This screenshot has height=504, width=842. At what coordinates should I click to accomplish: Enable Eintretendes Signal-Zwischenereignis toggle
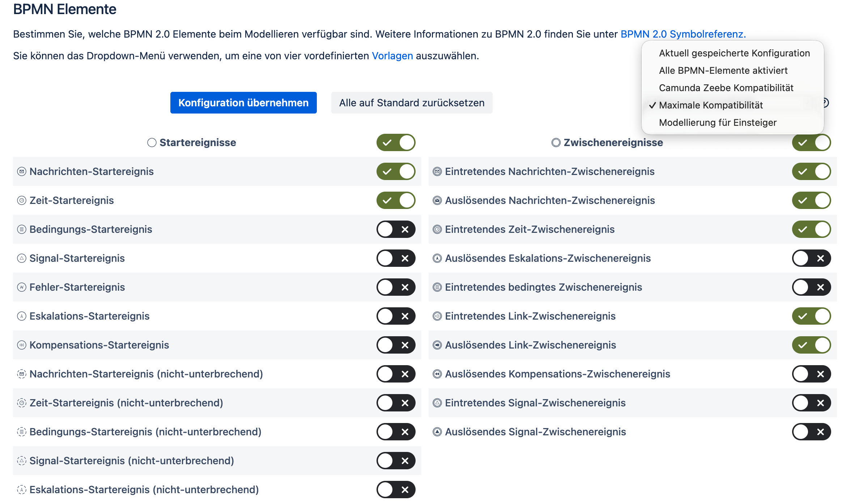(812, 403)
